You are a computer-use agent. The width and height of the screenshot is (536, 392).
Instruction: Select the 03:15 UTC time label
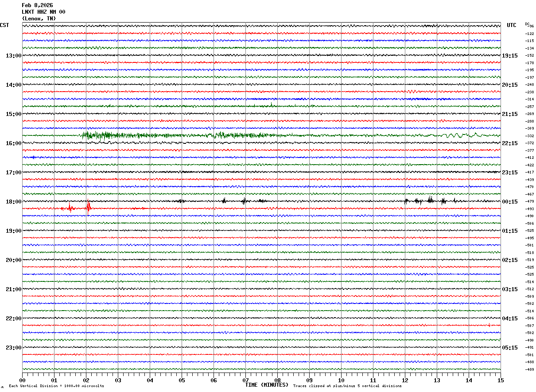pos(510,289)
